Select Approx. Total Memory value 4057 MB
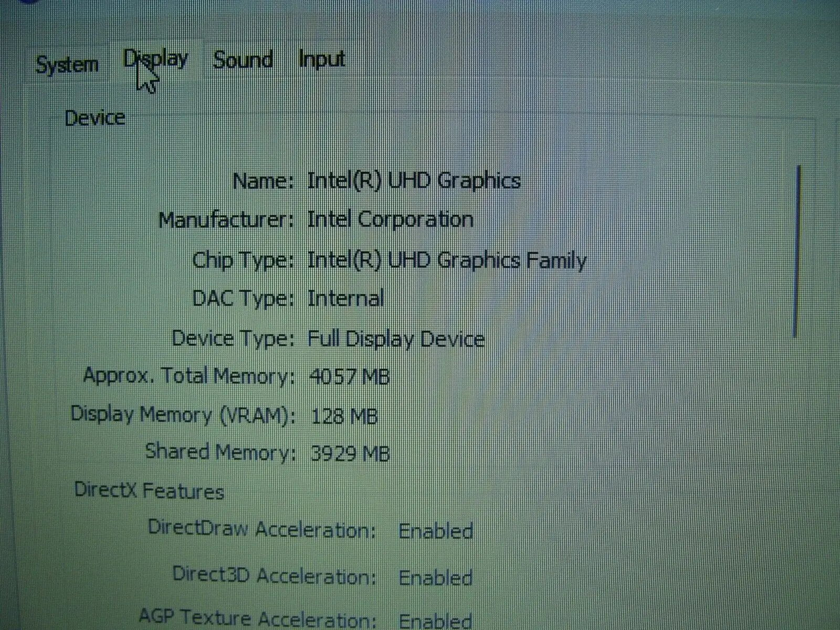Viewport: 840px width, 630px height. tap(349, 377)
